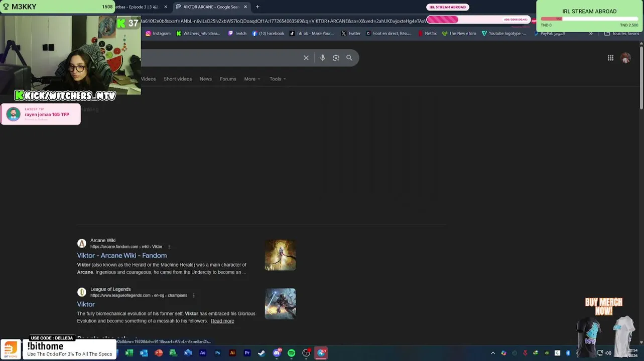Open After Effects from the taskbar

tap(203, 353)
